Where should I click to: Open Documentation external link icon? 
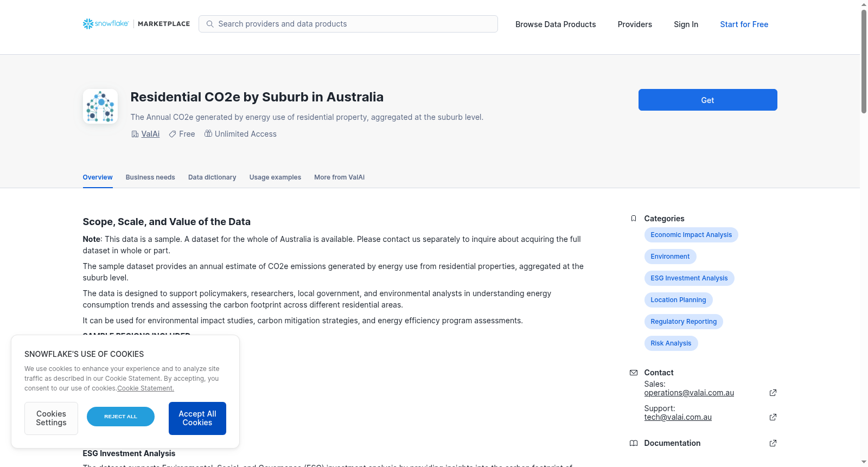click(x=773, y=443)
